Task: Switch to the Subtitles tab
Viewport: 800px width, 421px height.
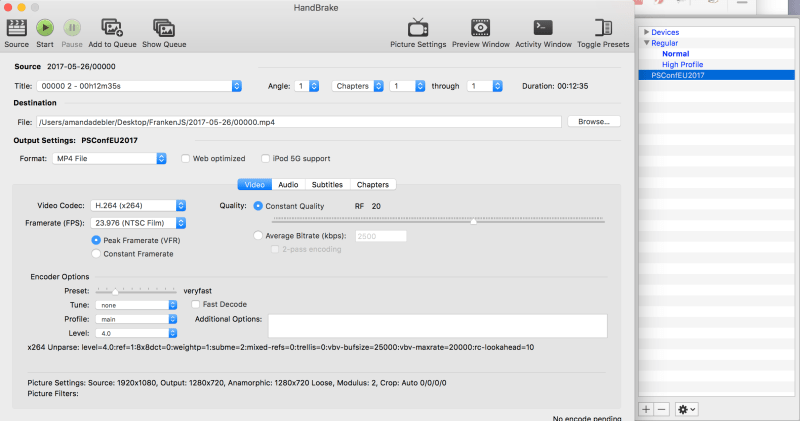Action: point(327,184)
